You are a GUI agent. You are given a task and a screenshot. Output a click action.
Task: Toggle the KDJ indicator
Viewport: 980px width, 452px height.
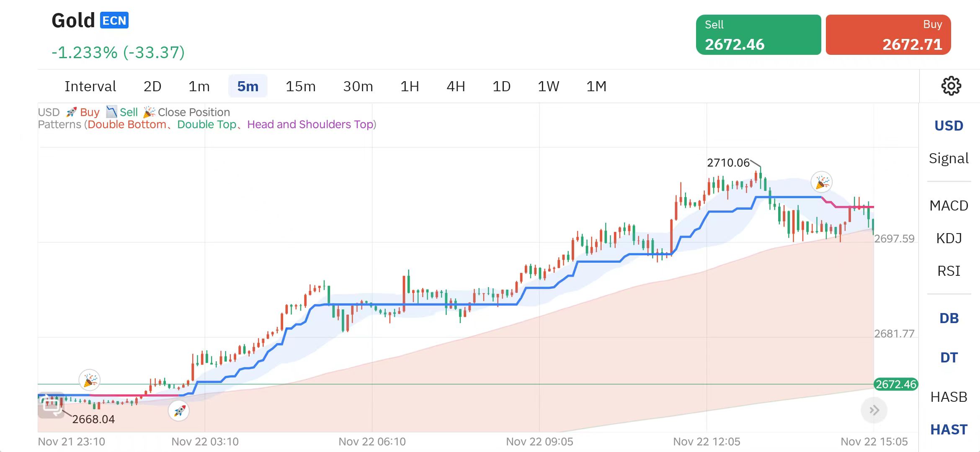click(949, 238)
